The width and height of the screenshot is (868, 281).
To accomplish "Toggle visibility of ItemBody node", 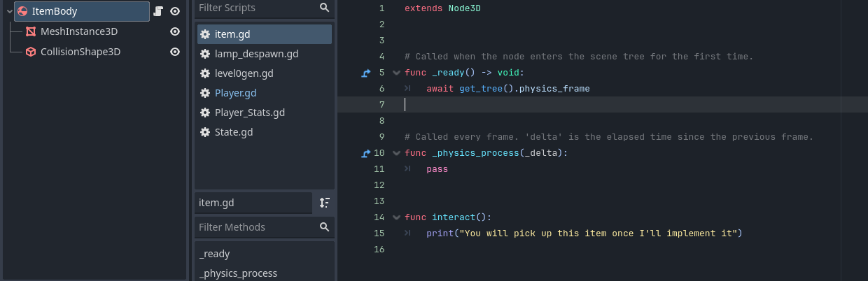I will [x=175, y=11].
